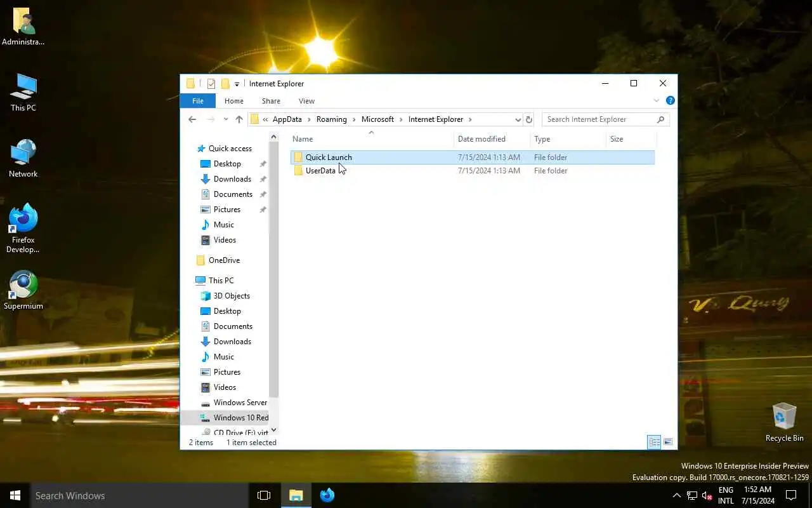Click the Search Windows taskbar box

(x=140, y=495)
